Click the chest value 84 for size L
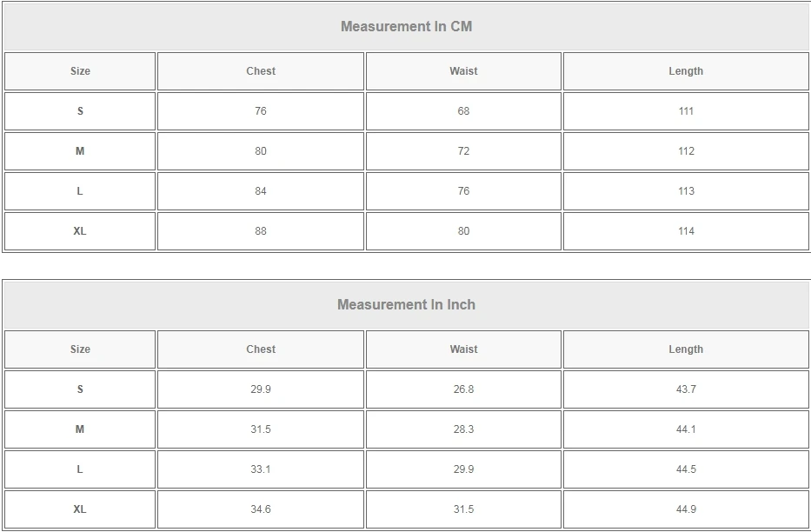 pos(261,191)
